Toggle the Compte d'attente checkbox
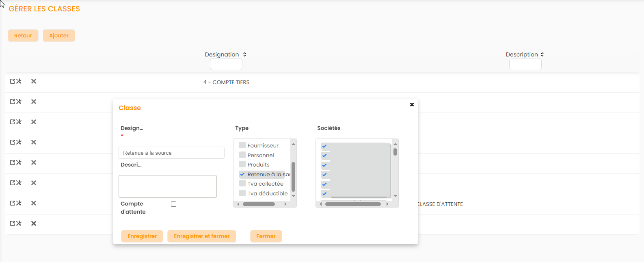Screen dimensions: 644x262 (173, 204)
